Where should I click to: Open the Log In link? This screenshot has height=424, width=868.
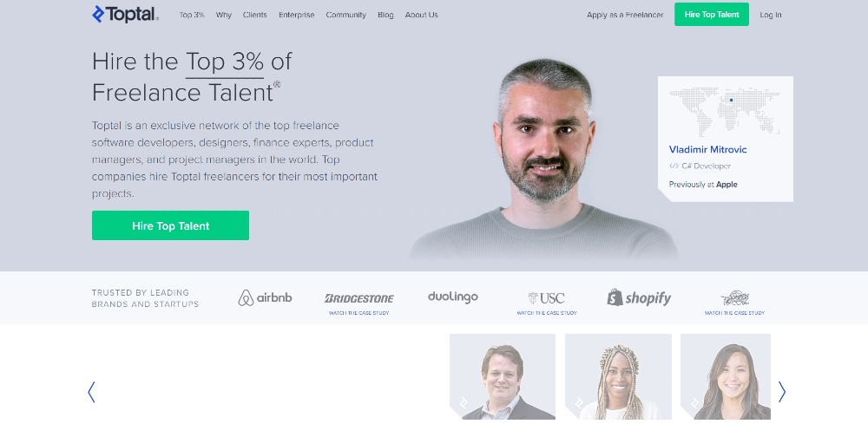pyautogui.click(x=771, y=15)
